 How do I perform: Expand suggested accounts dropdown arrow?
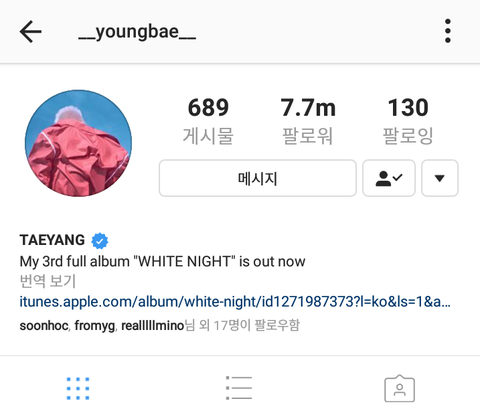pyautogui.click(x=440, y=178)
